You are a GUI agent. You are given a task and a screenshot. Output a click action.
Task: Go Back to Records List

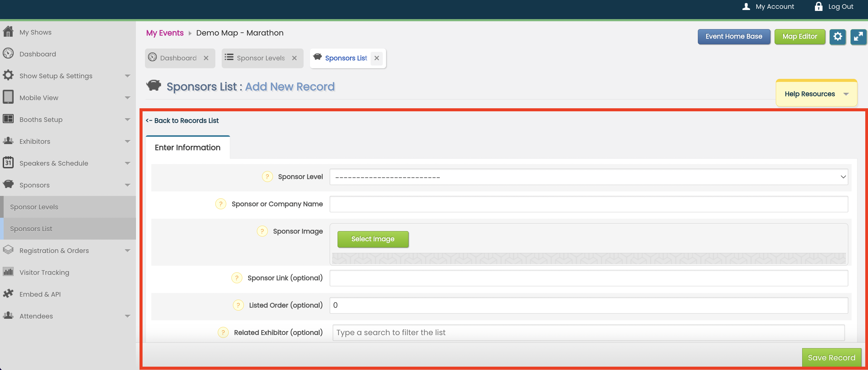tap(182, 120)
